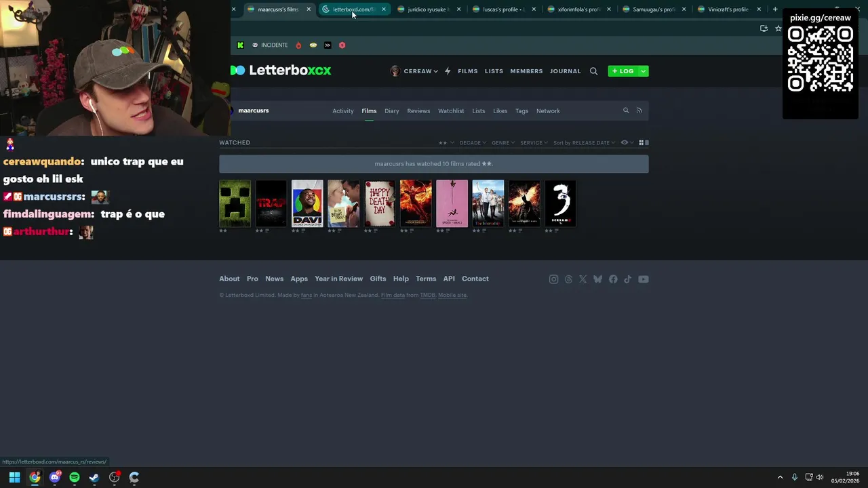Open the DECADE filter dropdown

[473, 142]
